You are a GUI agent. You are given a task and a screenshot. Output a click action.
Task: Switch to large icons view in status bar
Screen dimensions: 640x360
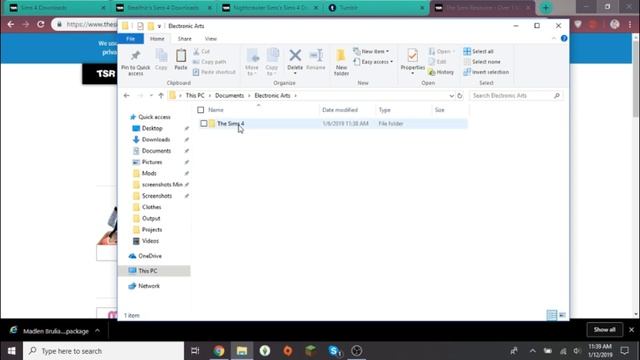pyautogui.click(x=562, y=315)
